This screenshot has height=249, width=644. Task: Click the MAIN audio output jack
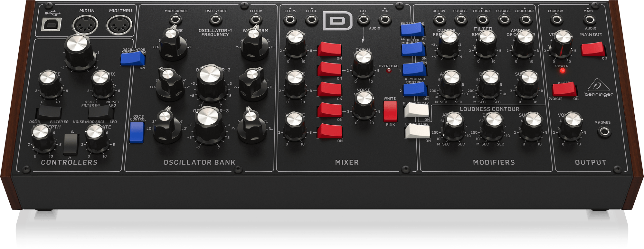pyautogui.click(x=590, y=20)
